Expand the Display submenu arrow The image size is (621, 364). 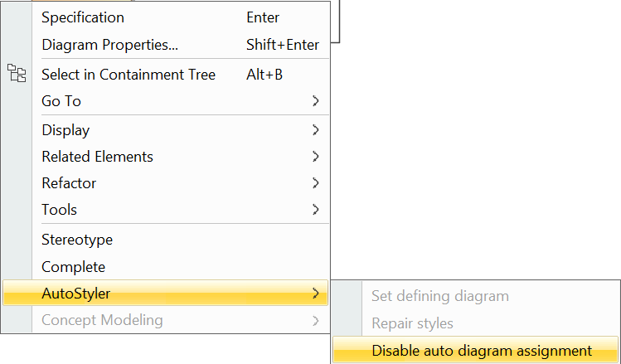[x=315, y=130]
